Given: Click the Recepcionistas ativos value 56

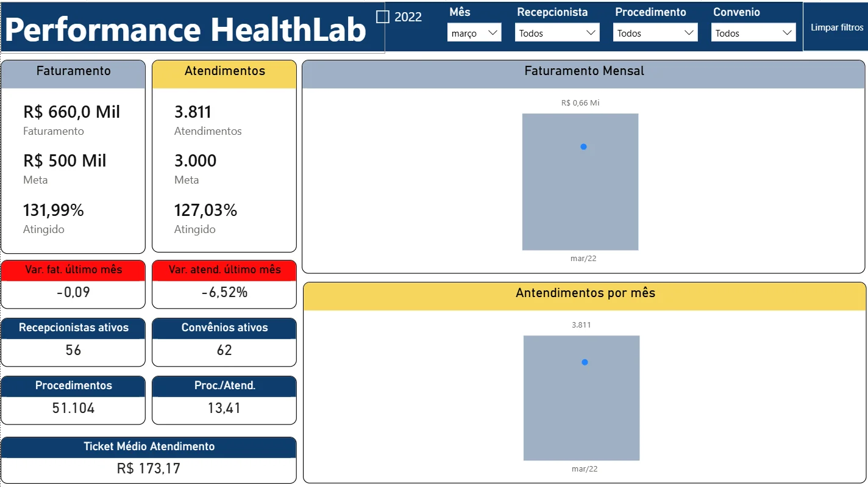Looking at the screenshot, I should tap(73, 350).
